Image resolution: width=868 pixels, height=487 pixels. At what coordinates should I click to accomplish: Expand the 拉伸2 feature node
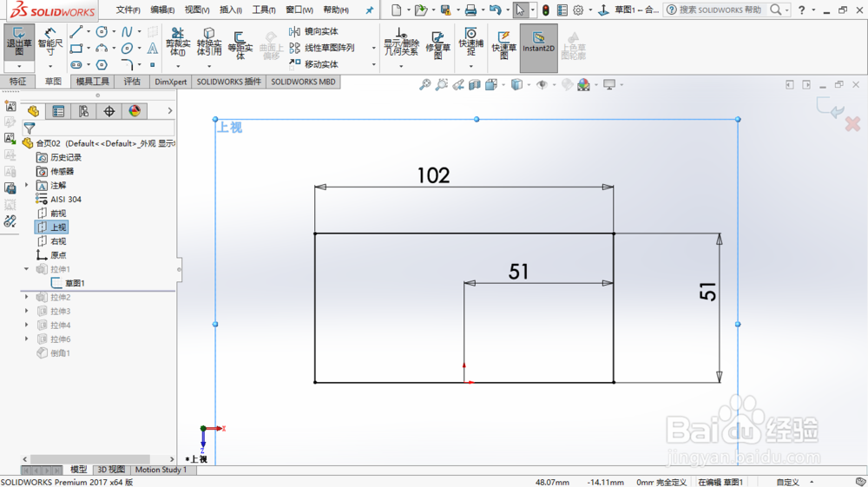pyautogui.click(x=27, y=297)
